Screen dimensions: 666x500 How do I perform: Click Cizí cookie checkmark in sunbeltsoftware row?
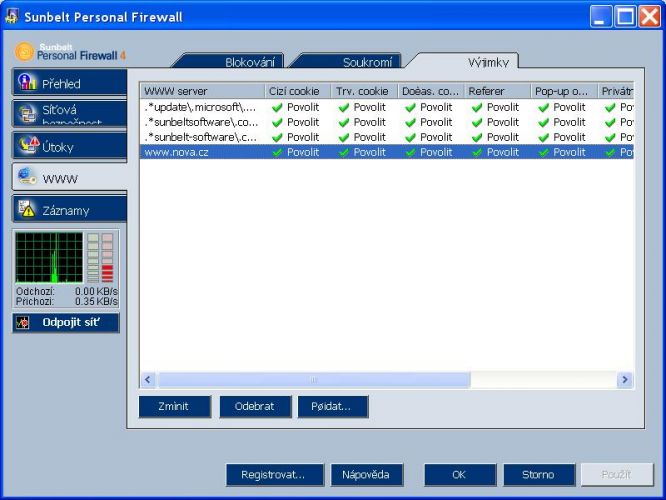pyautogui.click(x=277, y=122)
